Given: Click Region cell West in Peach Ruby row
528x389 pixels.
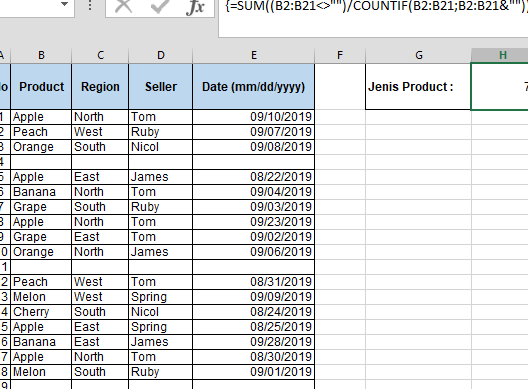Looking at the screenshot, I should tap(100, 132).
